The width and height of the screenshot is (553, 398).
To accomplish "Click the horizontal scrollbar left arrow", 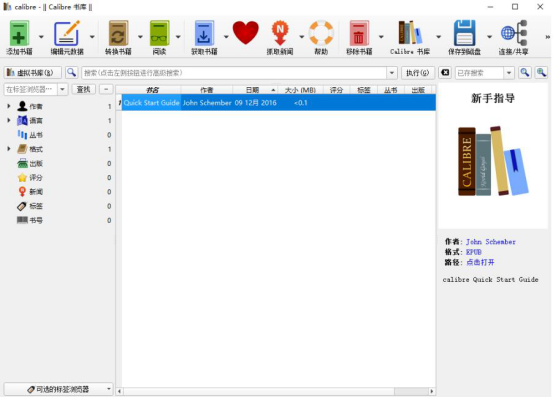I will point(120,391).
